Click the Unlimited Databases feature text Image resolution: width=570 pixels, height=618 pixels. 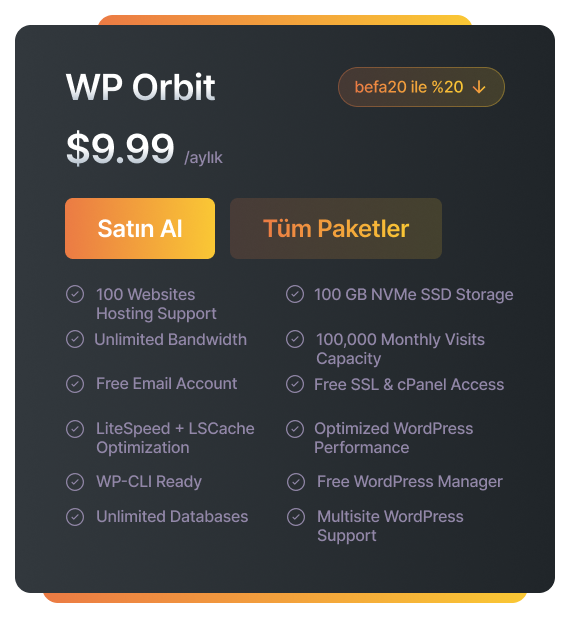pyautogui.click(x=172, y=517)
